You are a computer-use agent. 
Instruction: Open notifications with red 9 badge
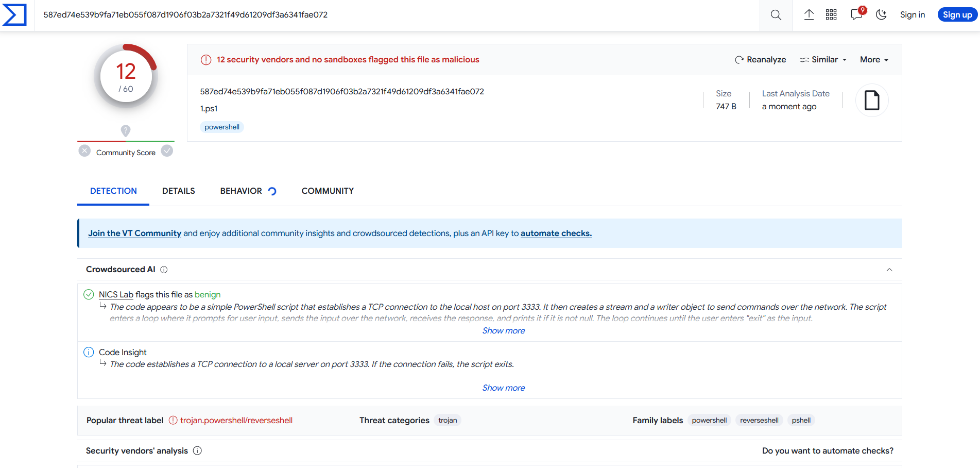click(x=857, y=13)
